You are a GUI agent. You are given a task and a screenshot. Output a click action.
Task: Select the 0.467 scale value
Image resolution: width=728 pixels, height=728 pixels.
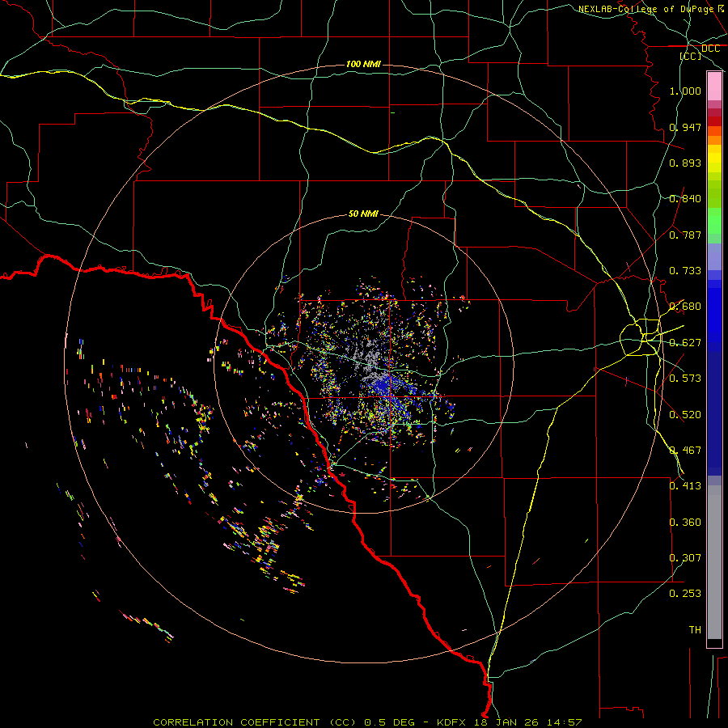(x=685, y=451)
